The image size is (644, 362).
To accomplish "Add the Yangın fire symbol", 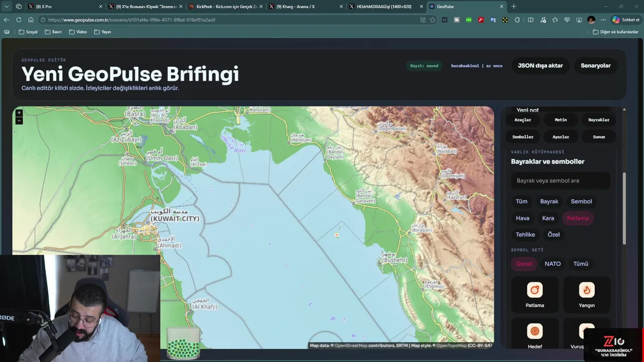I will point(587,295).
